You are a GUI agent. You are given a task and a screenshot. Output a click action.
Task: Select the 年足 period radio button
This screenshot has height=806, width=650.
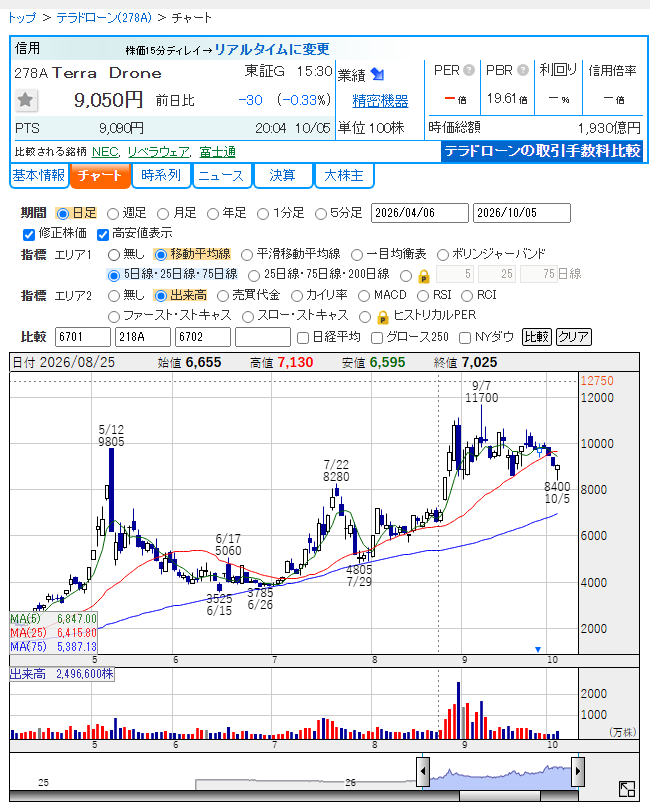(x=213, y=213)
